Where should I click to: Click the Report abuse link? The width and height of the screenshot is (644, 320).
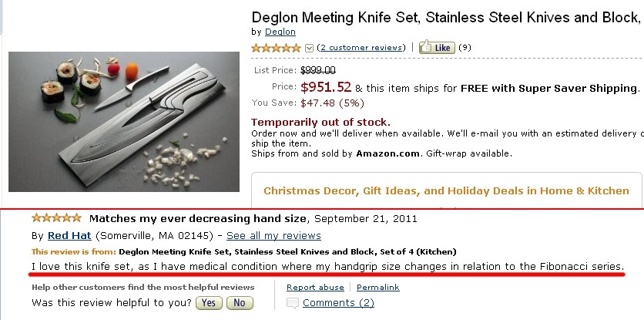click(x=315, y=288)
